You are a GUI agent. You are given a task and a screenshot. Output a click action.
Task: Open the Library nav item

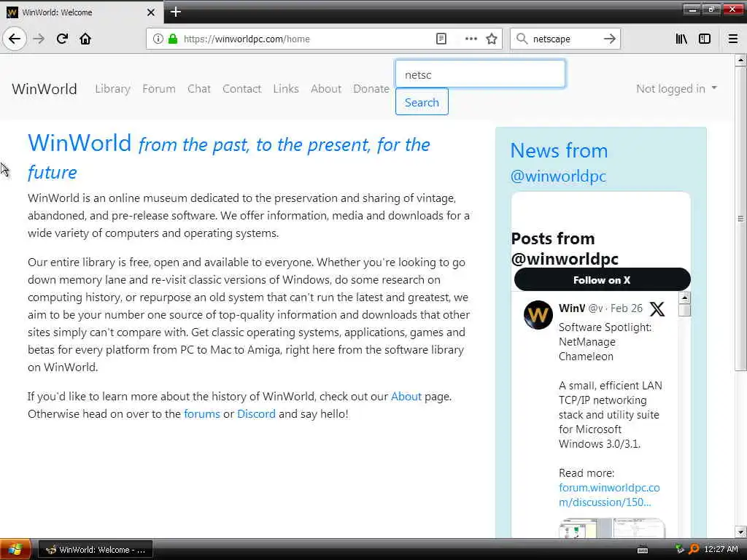pyautogui.click(x=112, y=88)
